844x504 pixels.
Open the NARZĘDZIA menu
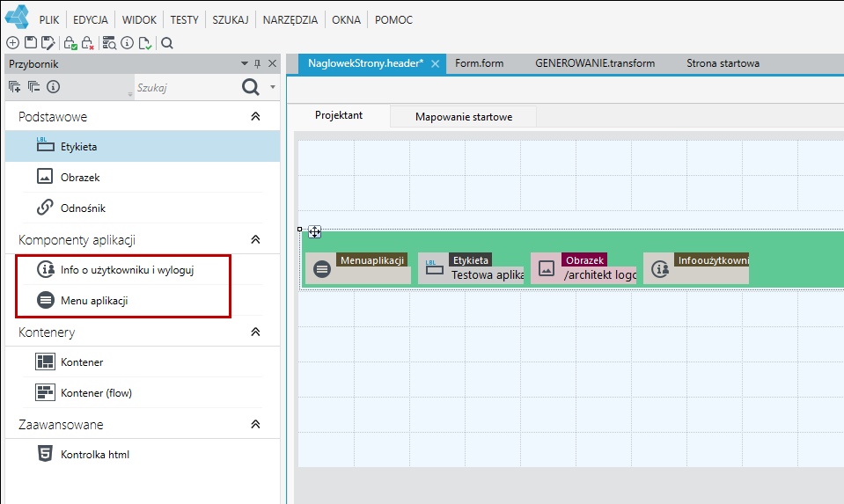pos(290,20)
